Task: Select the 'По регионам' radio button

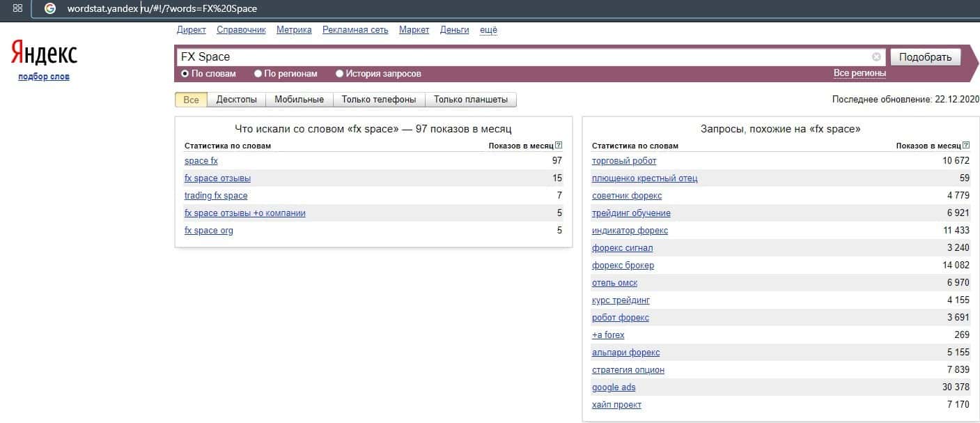Action: [x=258, y=73]
